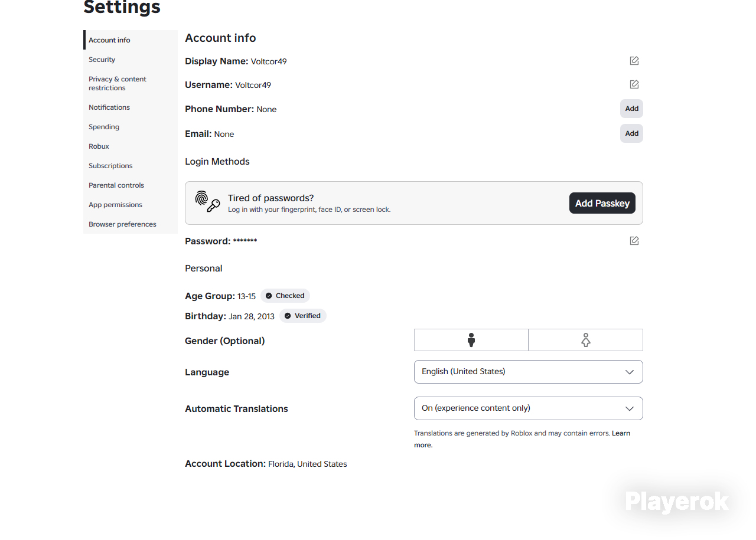Image resolution: width=756 pixels, height=540 pixels.
Task: Go to Security settings
Action: pos(131,60)
